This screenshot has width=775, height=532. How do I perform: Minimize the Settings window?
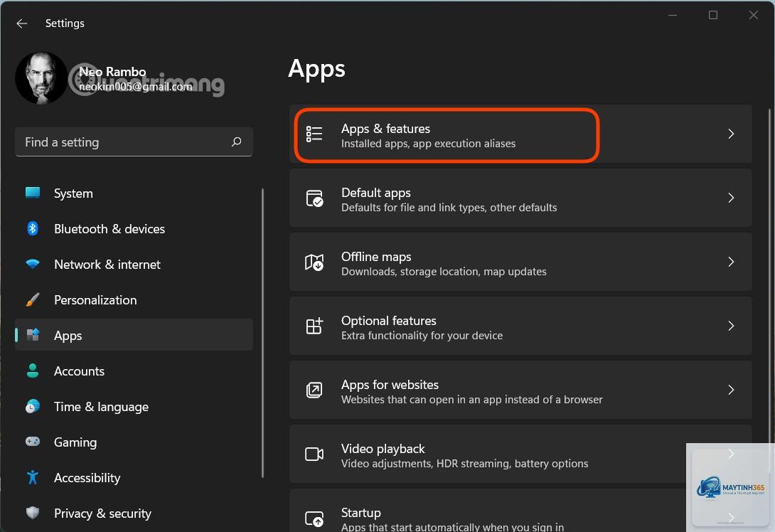[673, 16]
